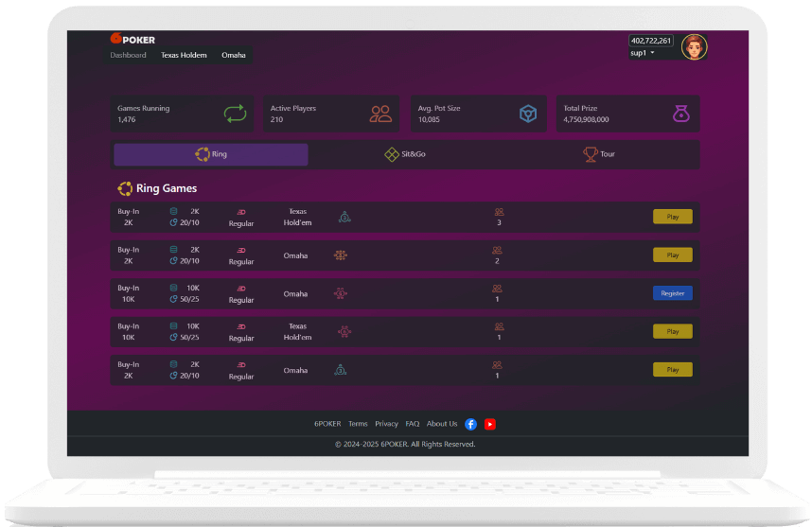Switch to the Sit&Go tab
Screen dimensions: 812x527
(x=405, y=154)
